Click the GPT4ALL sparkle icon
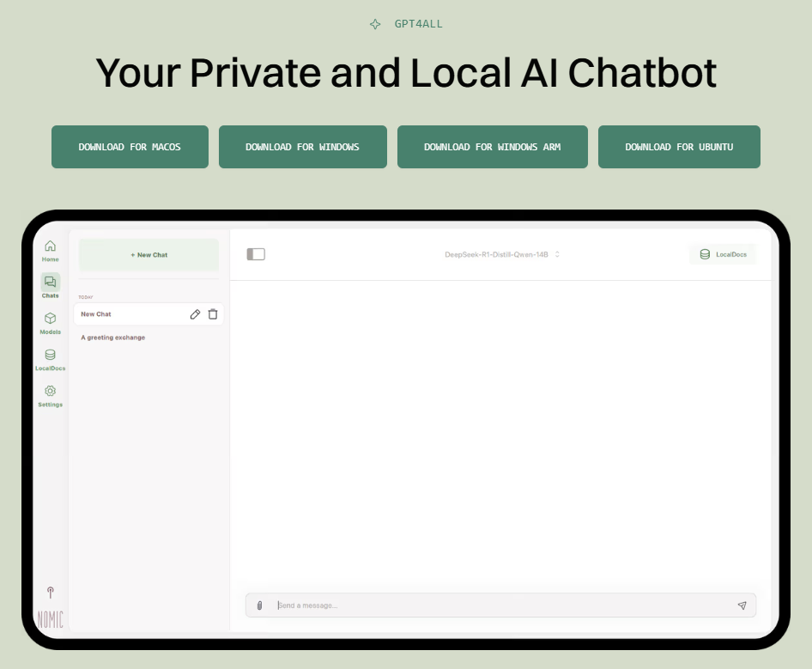 (375, 24)
